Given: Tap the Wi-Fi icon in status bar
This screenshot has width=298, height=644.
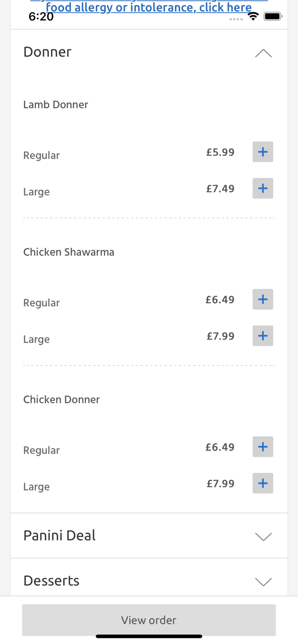Looking at the screenshot, I should 253,15.
